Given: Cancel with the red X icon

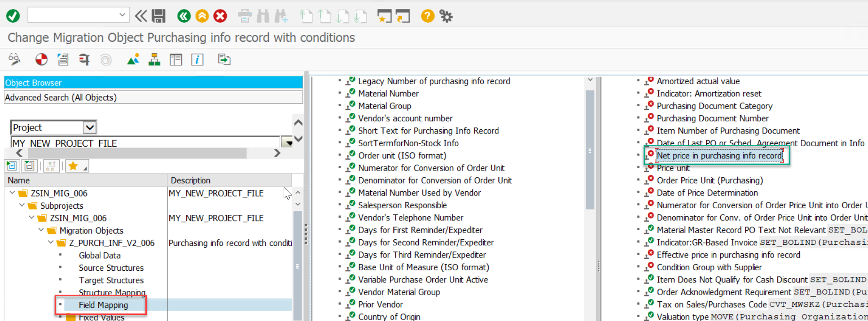Looking at the screenshot, I should point(220,16).
